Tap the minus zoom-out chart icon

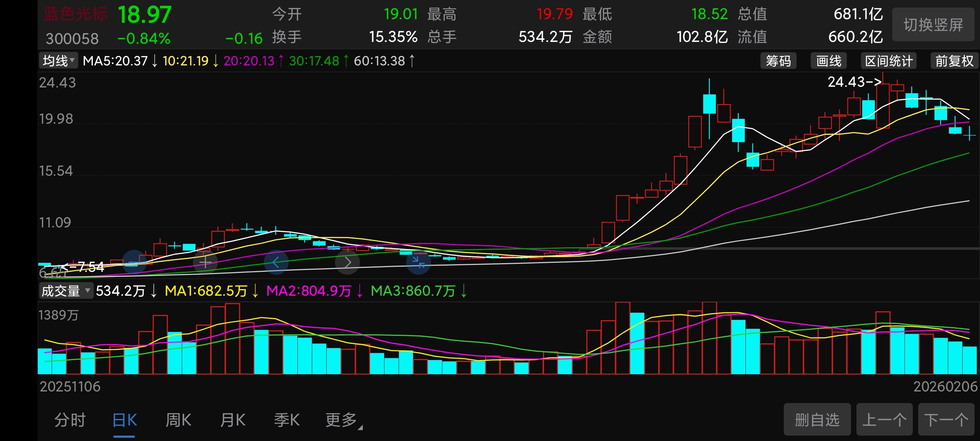coord(134,262)
